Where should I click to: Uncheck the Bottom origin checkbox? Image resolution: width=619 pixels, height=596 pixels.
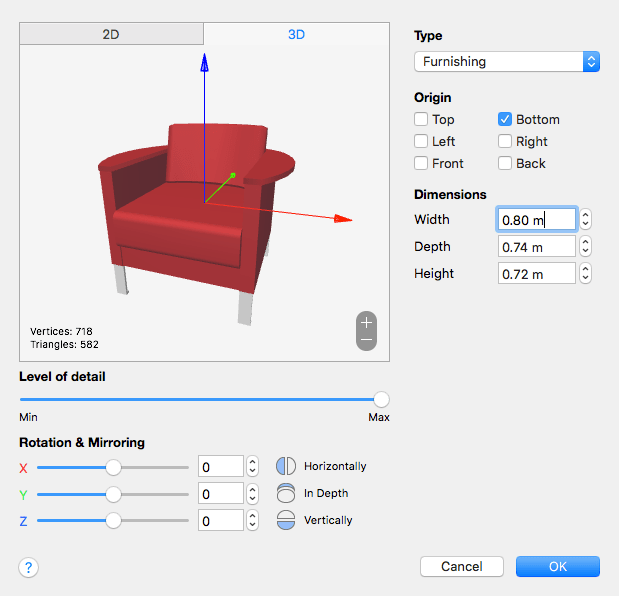point(505,119)
